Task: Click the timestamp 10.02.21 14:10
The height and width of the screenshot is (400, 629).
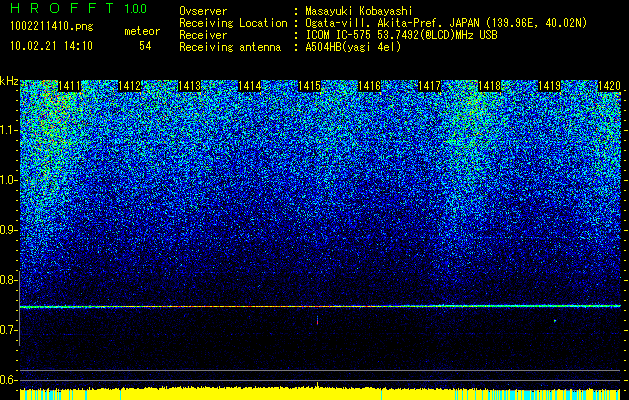Action: coord(51,46)
